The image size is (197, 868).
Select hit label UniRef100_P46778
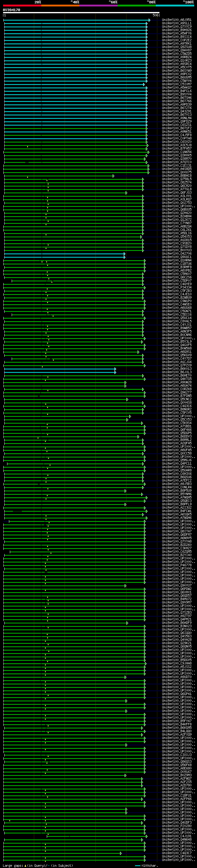[177, 565]
